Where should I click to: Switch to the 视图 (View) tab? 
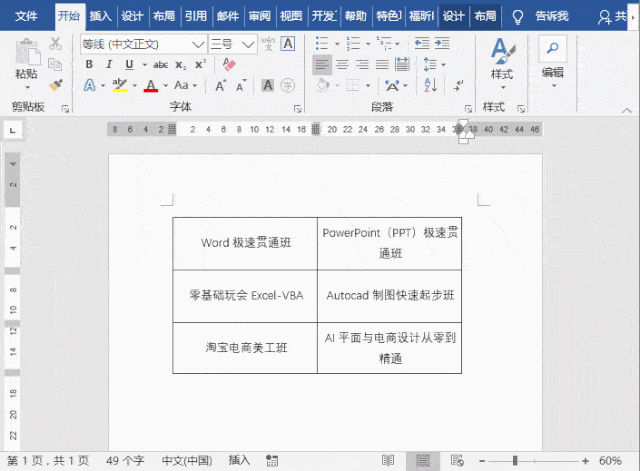[291, 16]
